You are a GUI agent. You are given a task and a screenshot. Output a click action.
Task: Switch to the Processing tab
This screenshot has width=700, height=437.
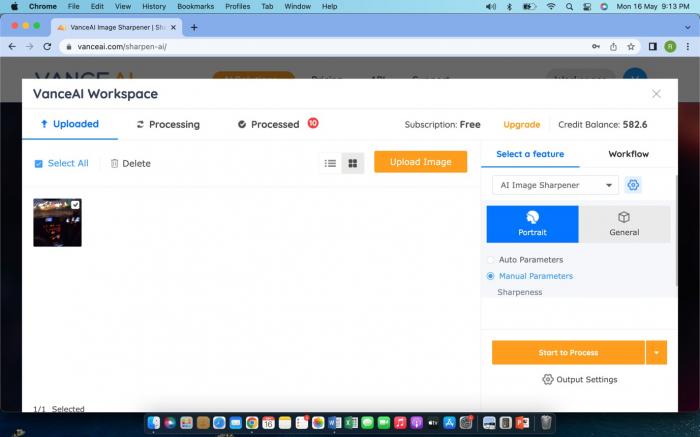pyautogui.click(x=168, y=125)
